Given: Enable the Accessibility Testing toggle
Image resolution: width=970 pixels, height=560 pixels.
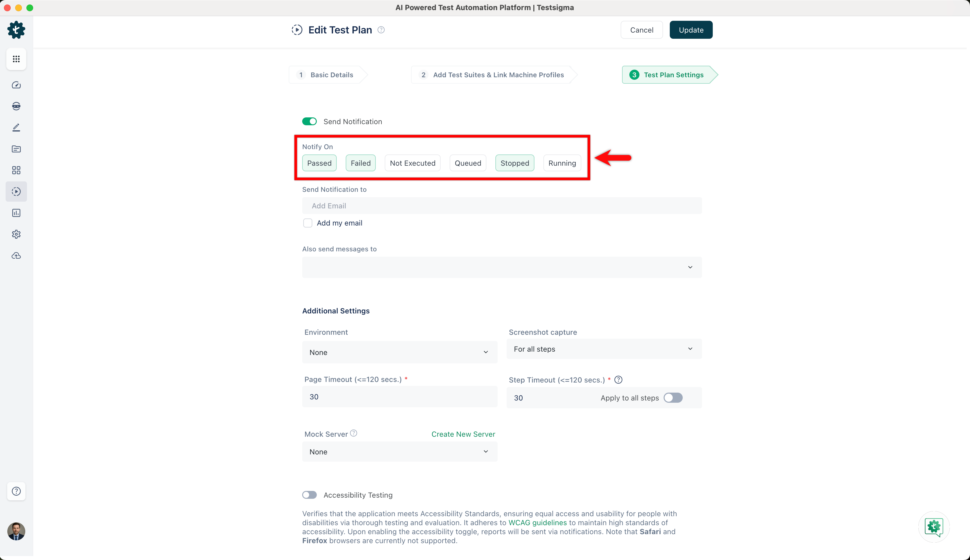Looking at the screenshot, I should click(309, 495).
